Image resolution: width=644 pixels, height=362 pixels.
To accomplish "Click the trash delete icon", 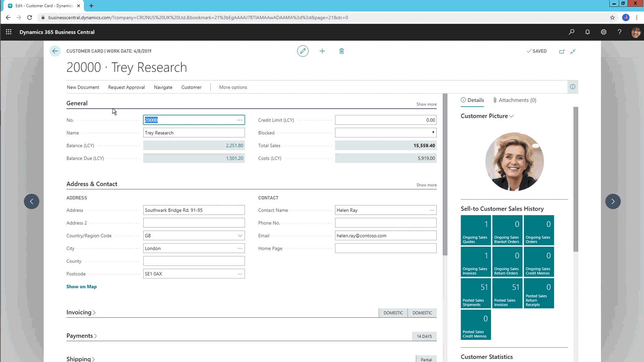I will click(x=341, y=51).
